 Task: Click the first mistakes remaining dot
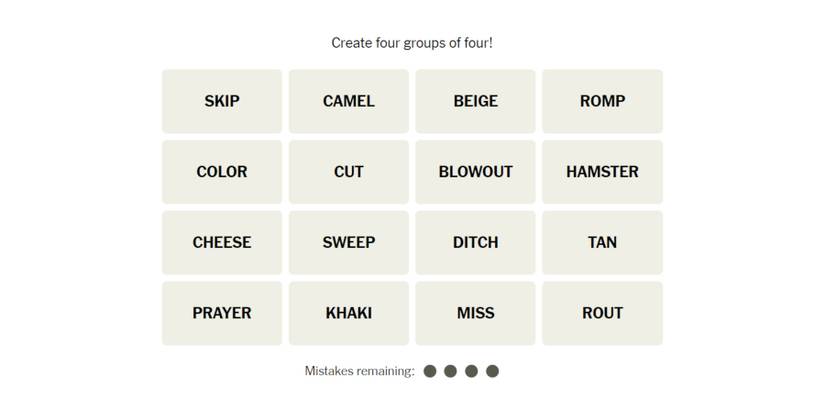(x=430, y=371)
